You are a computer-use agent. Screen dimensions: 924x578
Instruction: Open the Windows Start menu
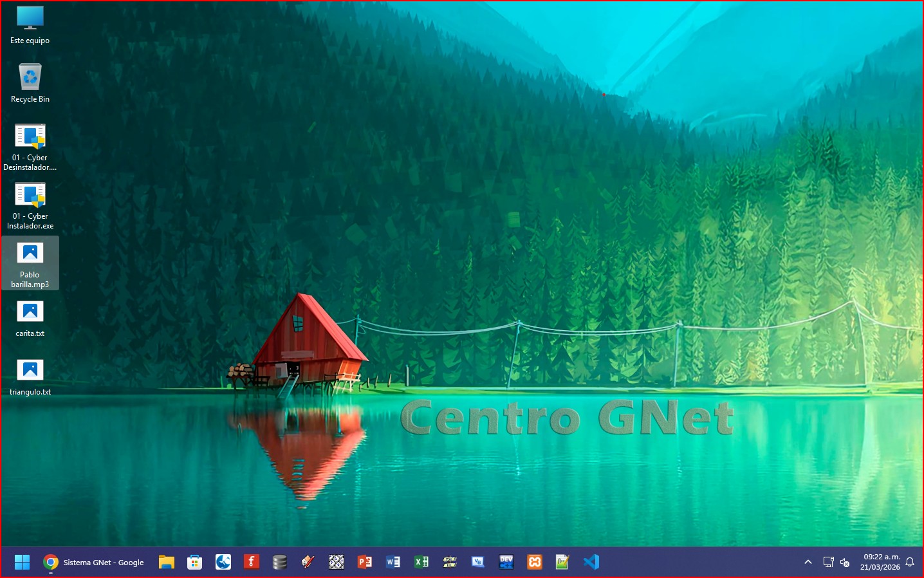click(x=22, y=562)
